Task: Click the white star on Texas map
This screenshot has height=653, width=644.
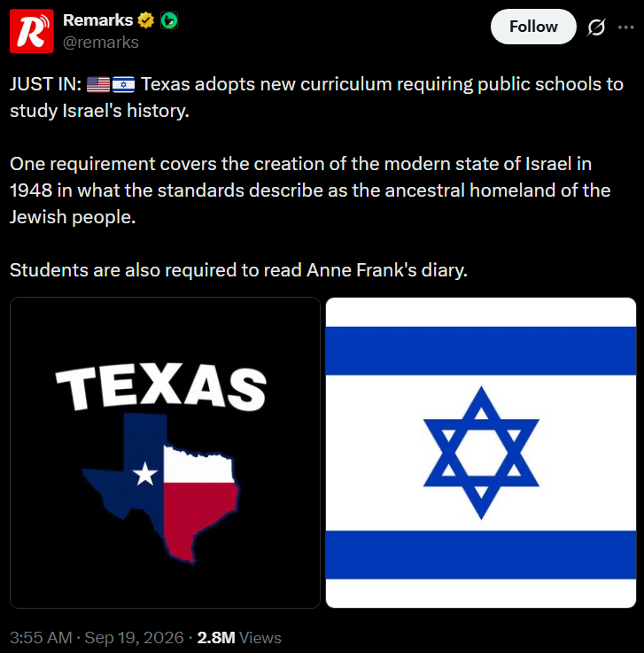Action: 145,474
